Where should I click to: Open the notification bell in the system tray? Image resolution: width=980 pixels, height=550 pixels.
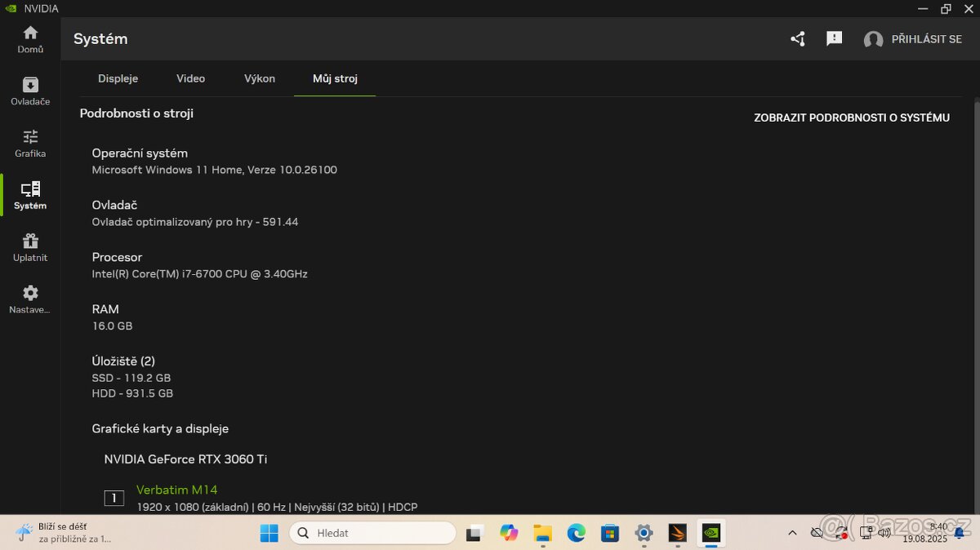click(x=957, y=532)
